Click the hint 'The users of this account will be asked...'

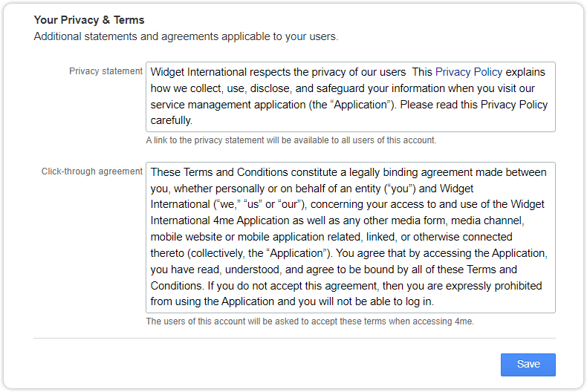310,321
